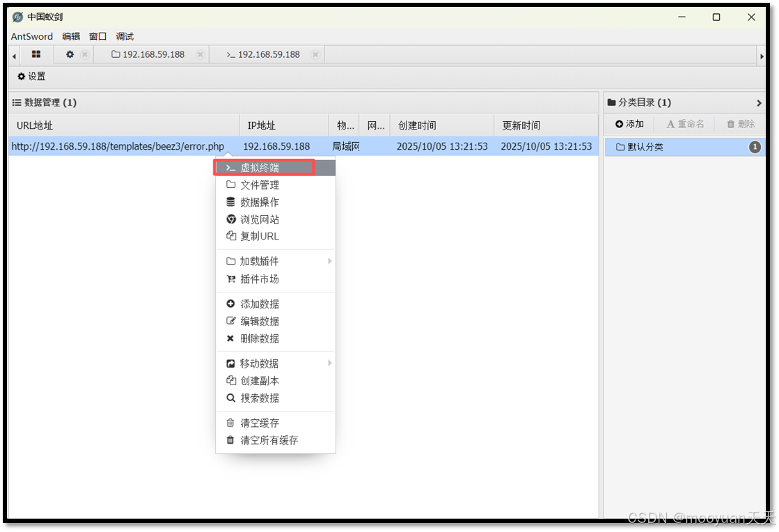Click the trash icon beside 清空所有缓存
The width and height of the screenshot is (779, 532).
click(x=230, y=440)
